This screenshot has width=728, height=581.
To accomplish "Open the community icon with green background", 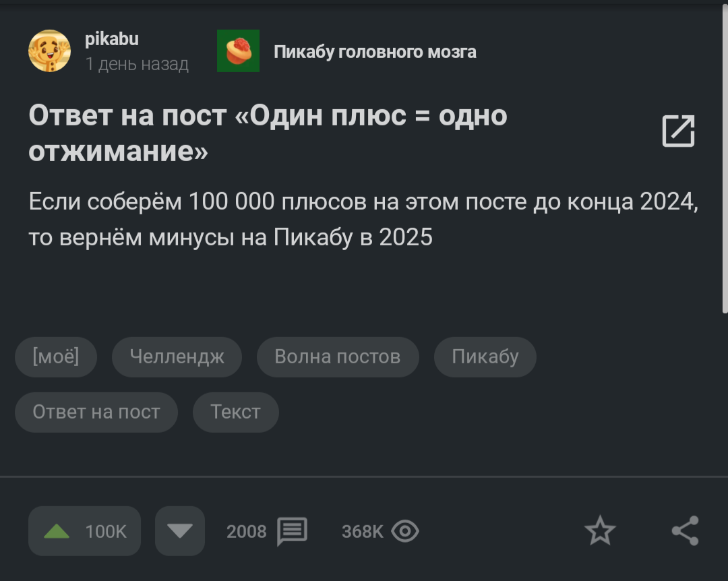I will pyautogui.click(x=238, y=51).
